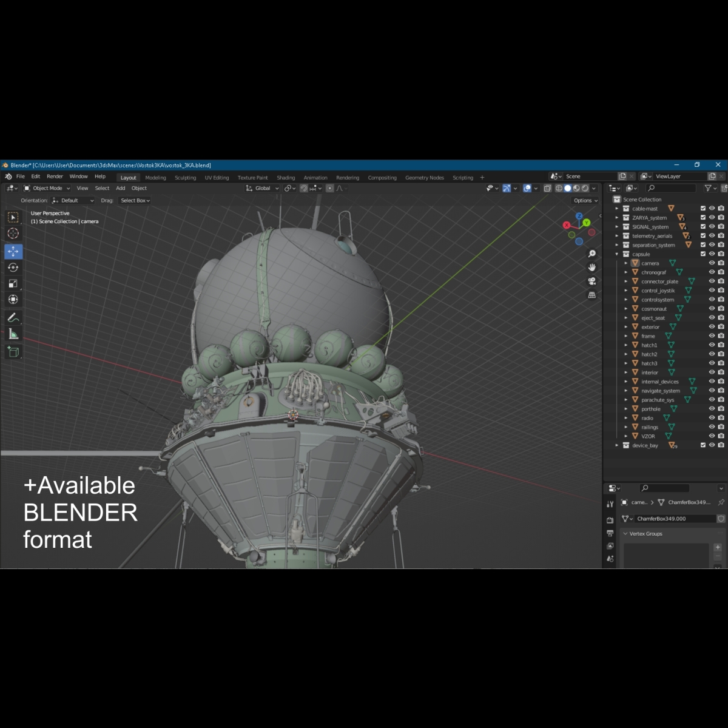This screenshot has width=728, height=728.
Task: Open the Blender logo application menu
Action: pyautogui.click(x=8, y=177)
